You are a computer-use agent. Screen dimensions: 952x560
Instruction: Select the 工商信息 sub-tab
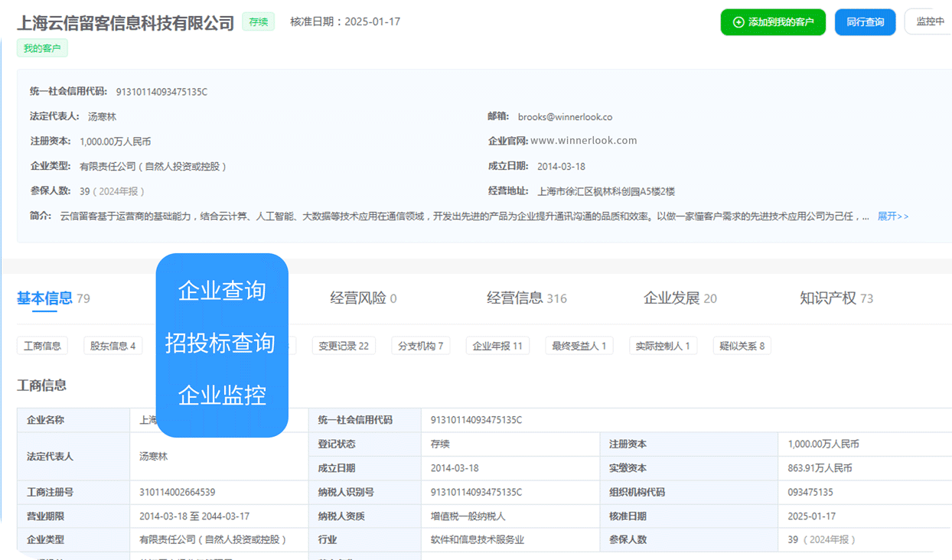pos(42,346)
